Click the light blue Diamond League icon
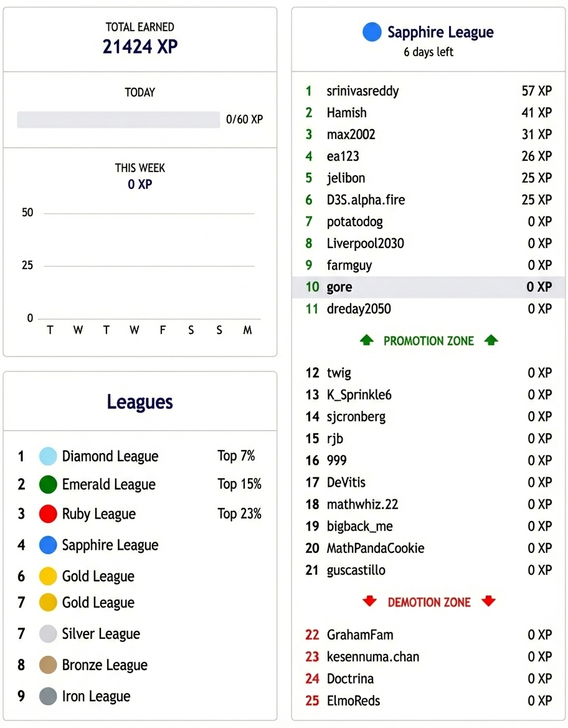568x728 pixels. [48, 456]
